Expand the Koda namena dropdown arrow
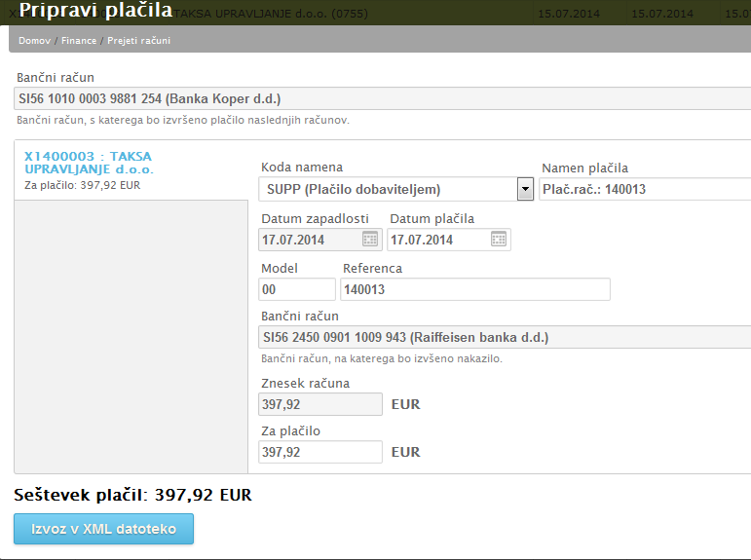 [x=525, y=189]
